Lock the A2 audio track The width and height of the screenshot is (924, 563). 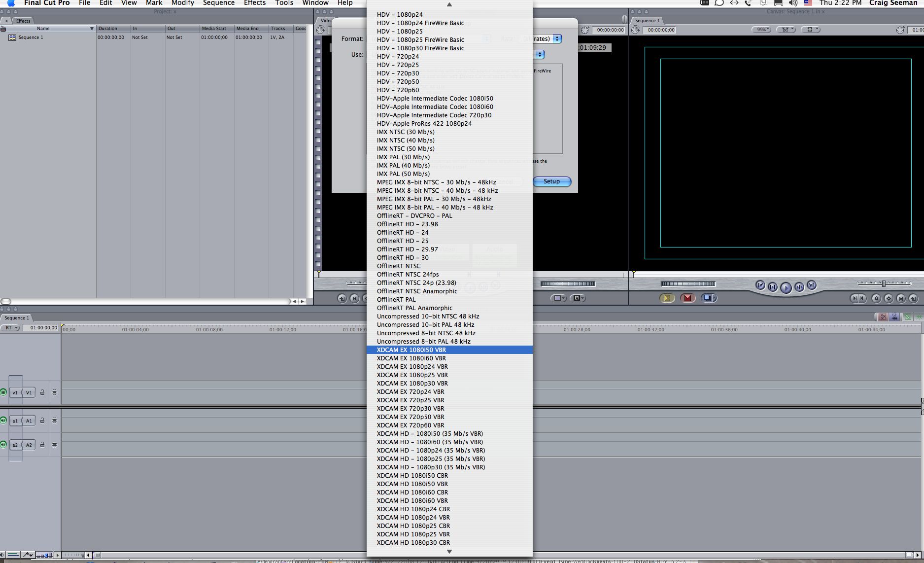pyautogui.click(x=42, y=445)
